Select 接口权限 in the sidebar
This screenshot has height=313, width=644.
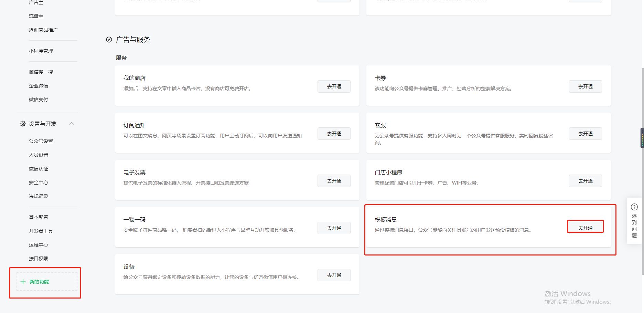tap(38, 258)
